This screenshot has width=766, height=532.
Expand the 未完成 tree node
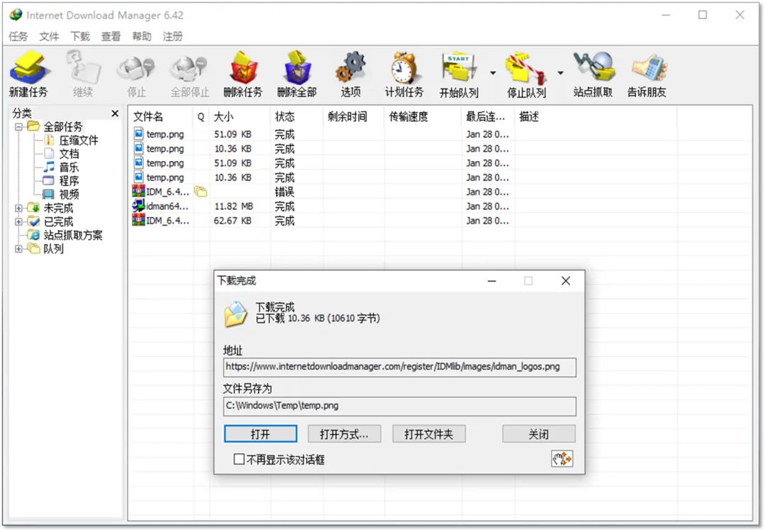click(x=18, y=208)
